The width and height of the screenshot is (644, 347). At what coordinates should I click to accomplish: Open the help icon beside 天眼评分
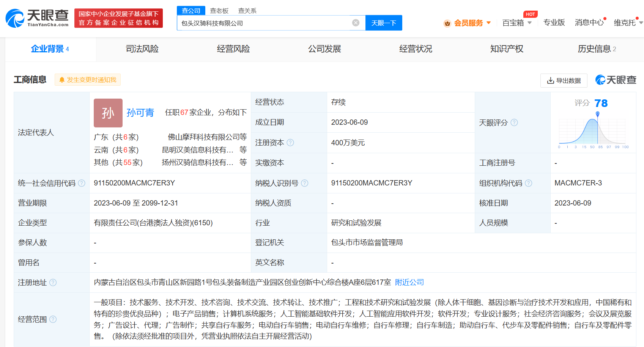coord(514,122)
